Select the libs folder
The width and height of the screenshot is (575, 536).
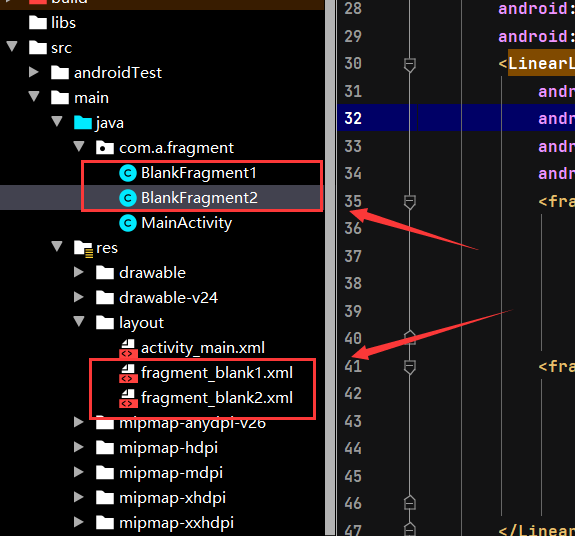tap(63, 23)
